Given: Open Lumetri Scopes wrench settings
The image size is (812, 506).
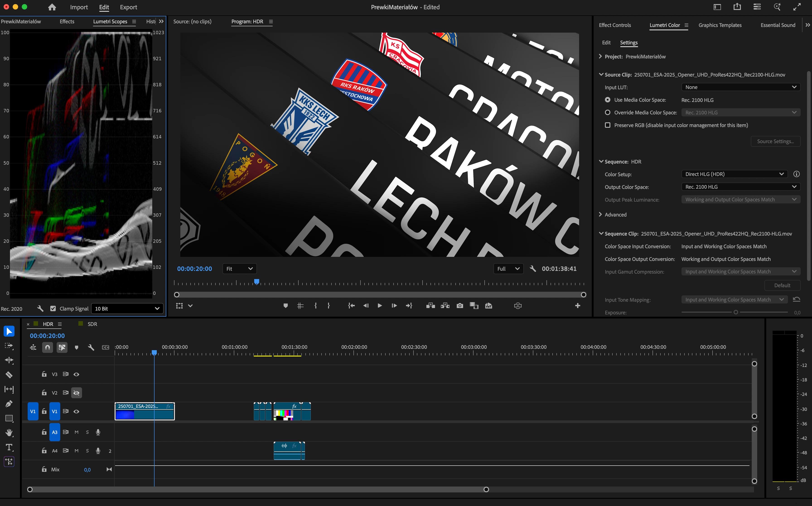Looking at the screenshot, I should [x=40, y=308].
